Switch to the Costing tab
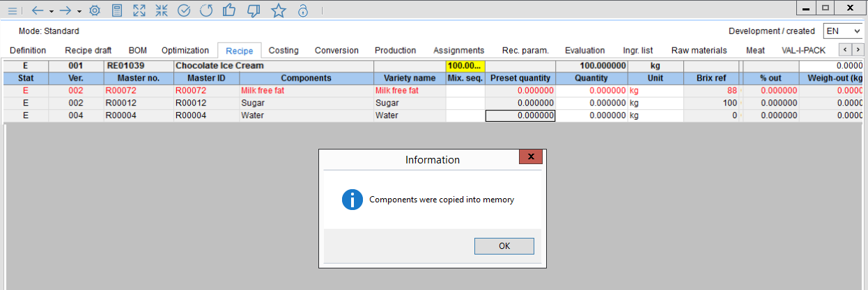Screen dimensions: 868x290 [x=284, y=50]
